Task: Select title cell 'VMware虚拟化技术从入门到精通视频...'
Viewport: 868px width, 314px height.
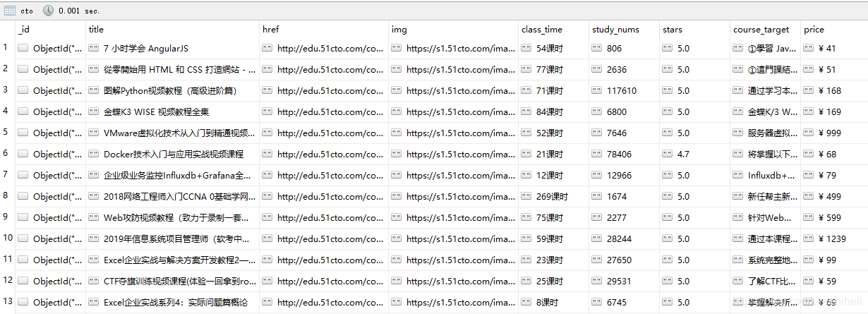Action: [x=172, y=133]
